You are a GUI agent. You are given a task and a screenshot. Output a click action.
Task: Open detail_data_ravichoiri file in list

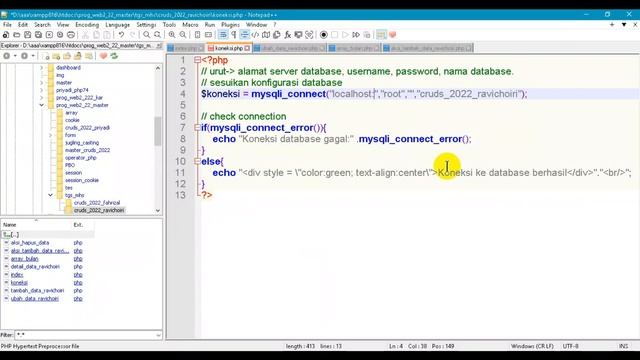pos(35,267)
